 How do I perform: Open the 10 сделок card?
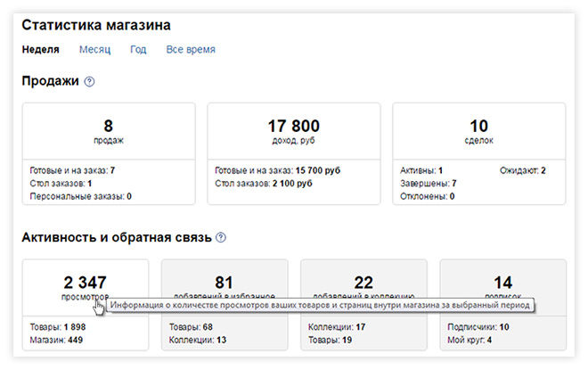(478, 131)
